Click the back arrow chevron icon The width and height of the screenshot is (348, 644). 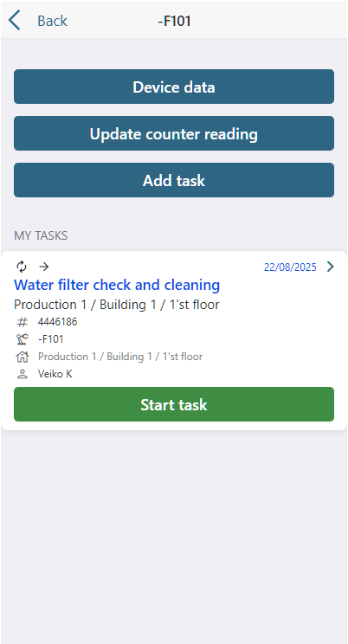15,21
